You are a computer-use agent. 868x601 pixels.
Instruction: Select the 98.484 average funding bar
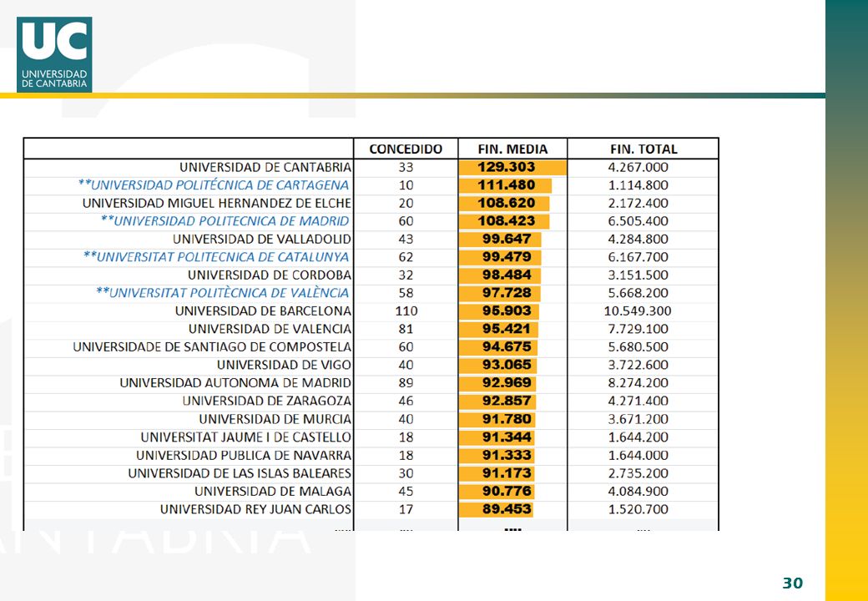[x=500, y=275]
